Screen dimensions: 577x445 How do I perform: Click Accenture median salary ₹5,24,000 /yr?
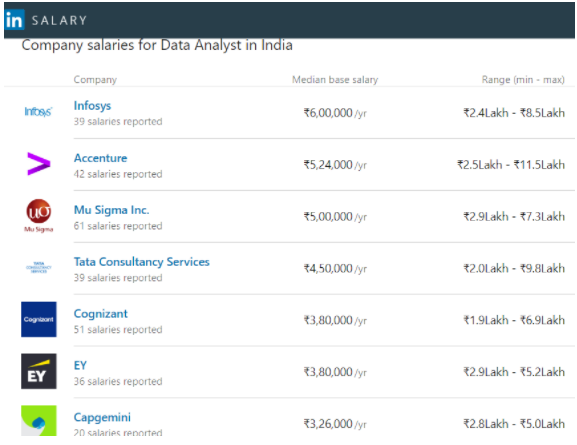coord(335,165)
